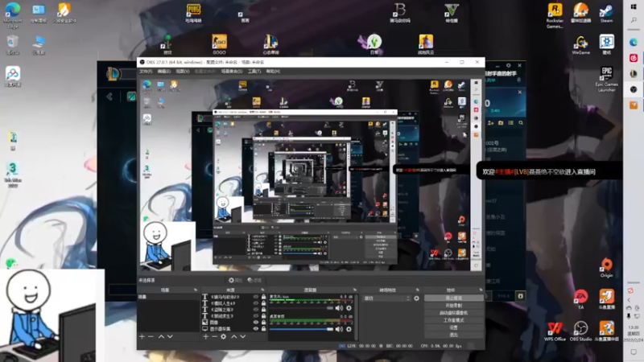The width and height of the screenshot is (644, 362).
Task: Open the Rockstar Games desktop shortcut
Action: [555, 15]
